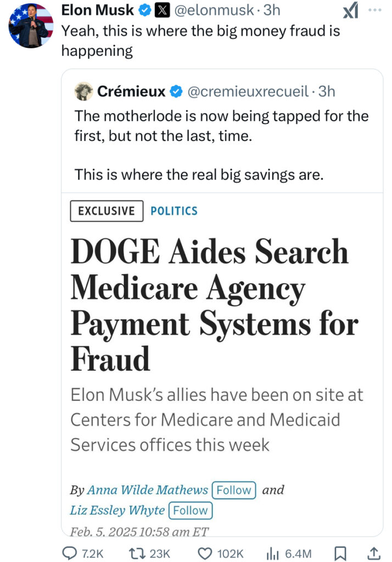This screenshot has width=392, height=562.
Task: Open Elon Musk's profile picture
Action: (x=31, y=26)
